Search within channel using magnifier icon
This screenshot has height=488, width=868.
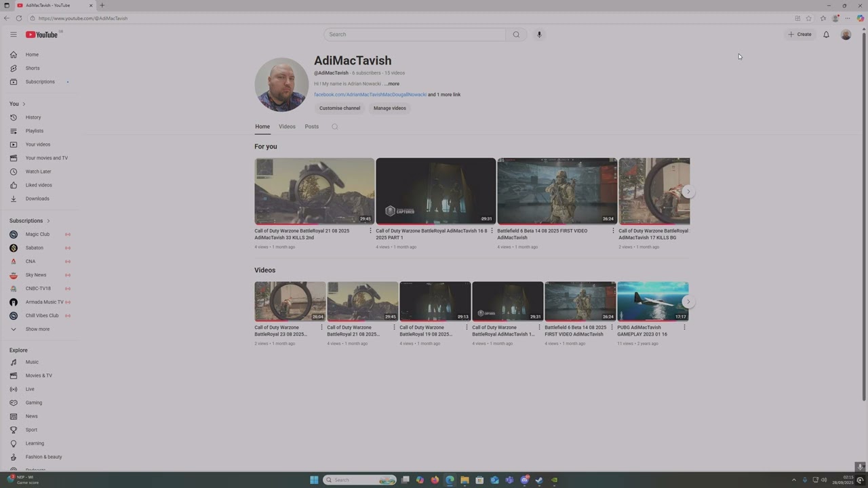click(x=334, y=127)
